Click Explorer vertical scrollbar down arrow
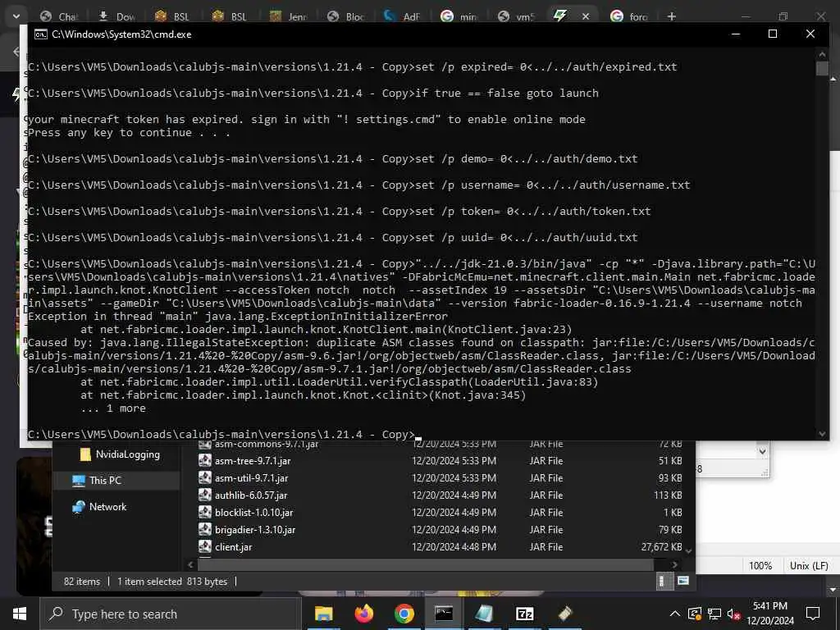 (x=689, y=550)
